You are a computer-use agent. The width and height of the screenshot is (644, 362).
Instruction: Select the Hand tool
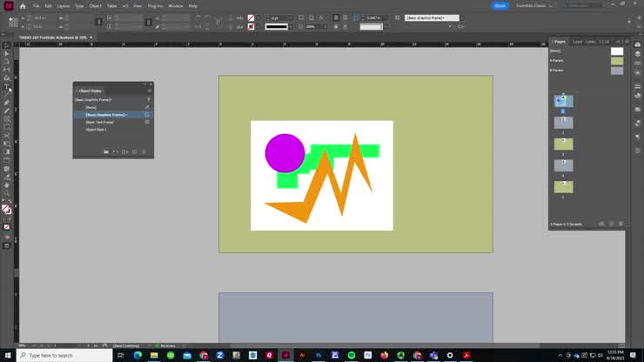[x=7, y=185]
